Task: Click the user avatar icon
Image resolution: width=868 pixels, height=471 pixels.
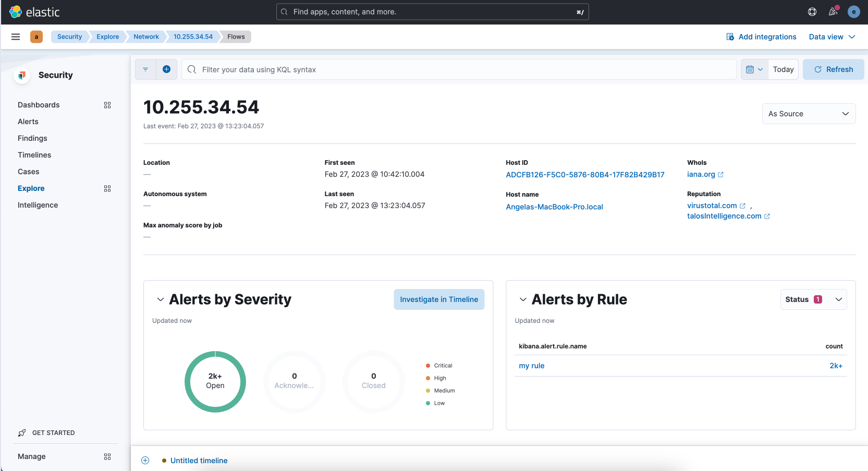Action: click(854, 11)
